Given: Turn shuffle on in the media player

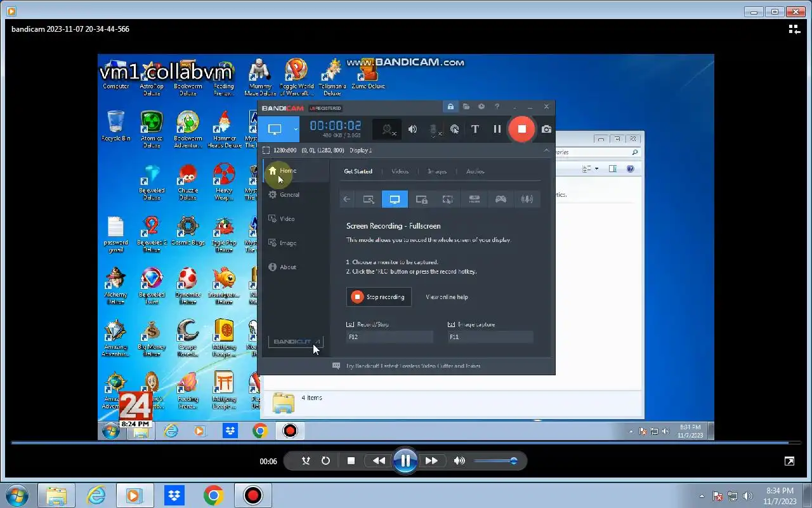Looking at the screenshot, I should coord(306,461).
